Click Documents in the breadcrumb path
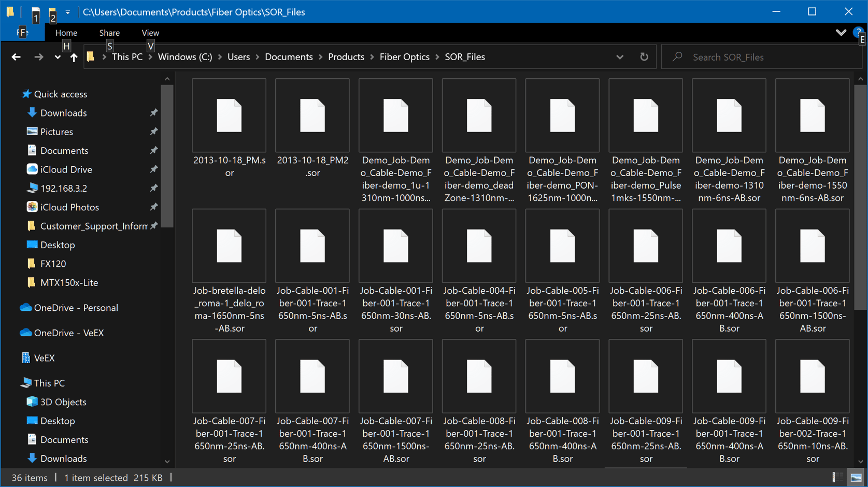Image resolution: width=868 pixels, height=487 pixels. point(289,56)
